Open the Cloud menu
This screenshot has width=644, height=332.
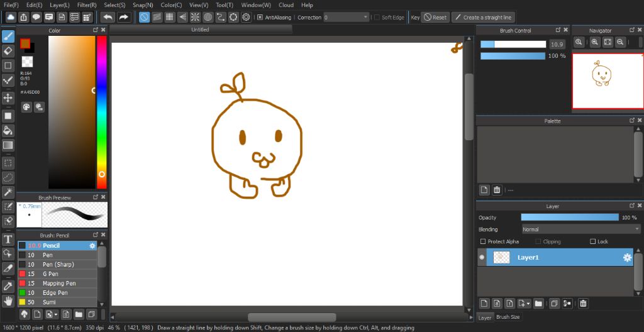(x=286, y=5)
